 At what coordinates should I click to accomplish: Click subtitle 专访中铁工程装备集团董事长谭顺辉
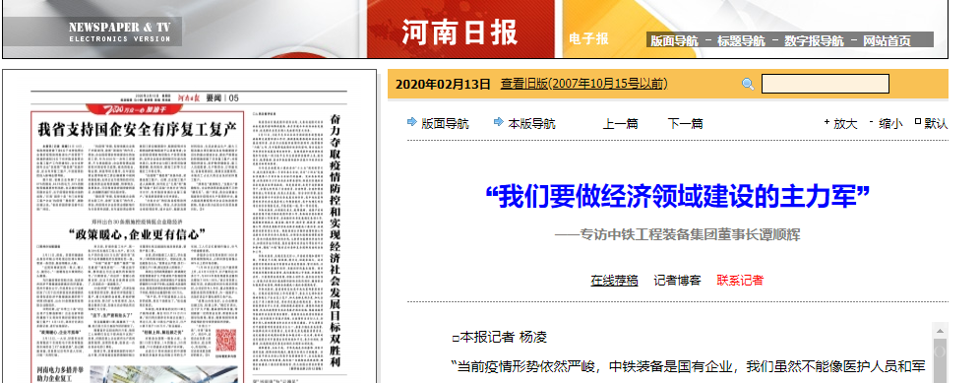678,234
